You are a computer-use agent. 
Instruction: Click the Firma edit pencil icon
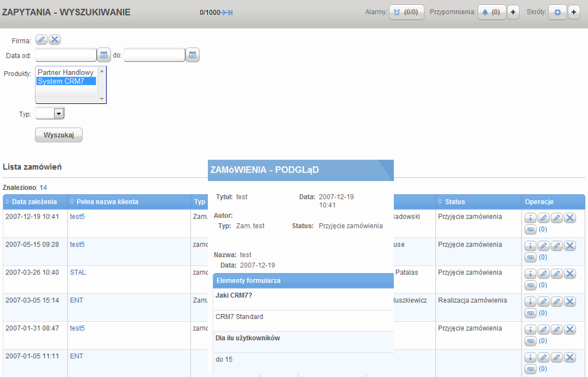point(42,40)
